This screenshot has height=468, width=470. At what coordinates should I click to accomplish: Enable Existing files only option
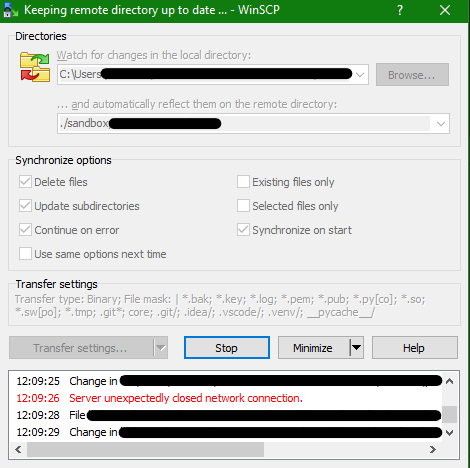[243, 182]
